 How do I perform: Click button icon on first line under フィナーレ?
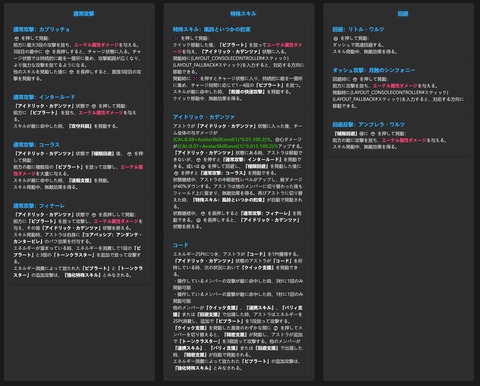point(94,215)
